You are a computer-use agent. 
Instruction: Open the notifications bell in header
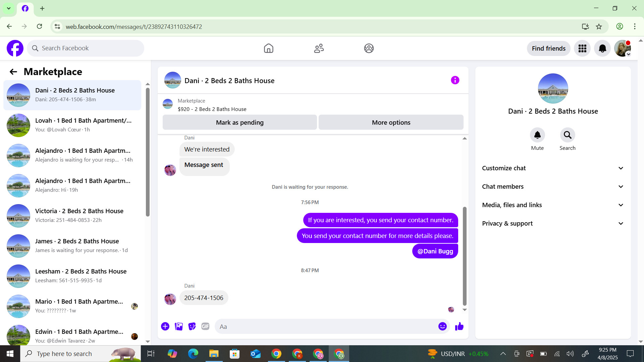[602, 49]
